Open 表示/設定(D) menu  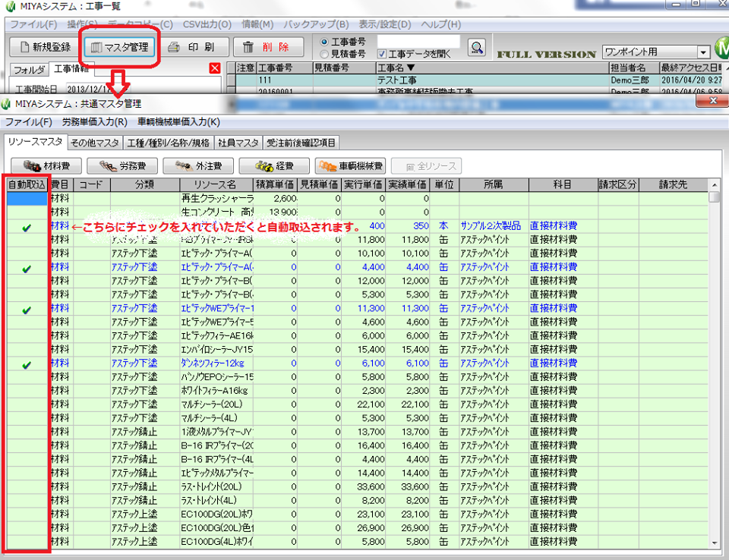(x=384, y=24)
